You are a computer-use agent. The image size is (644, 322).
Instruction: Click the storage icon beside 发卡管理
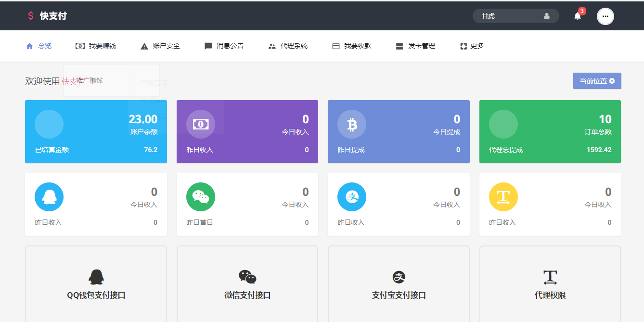coord(399,46)
